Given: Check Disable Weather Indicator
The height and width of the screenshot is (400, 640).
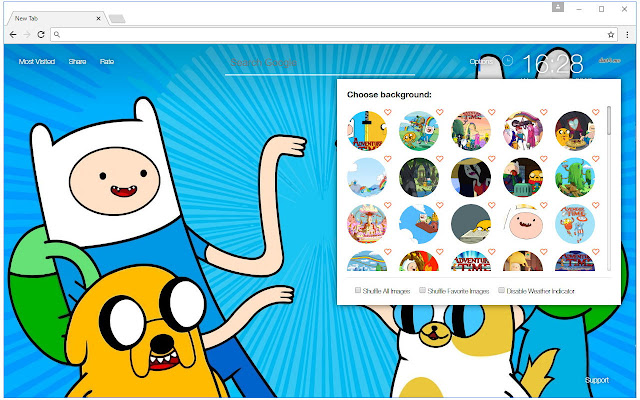Looking at the screenshot, I should (501, 290).
